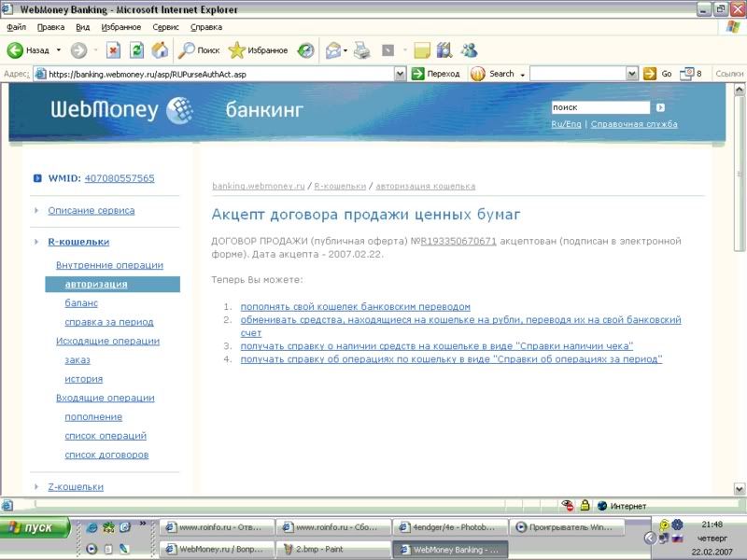The width and height of the screenshot is (747, 560).
Task: Click the popup blocker toolbar icon
Action: 687,74
